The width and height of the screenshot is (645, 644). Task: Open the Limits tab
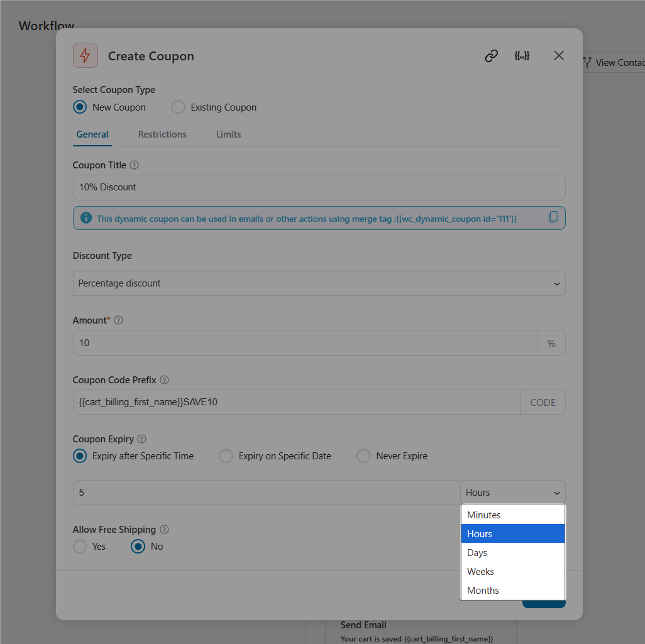click(x=228, y=134)
